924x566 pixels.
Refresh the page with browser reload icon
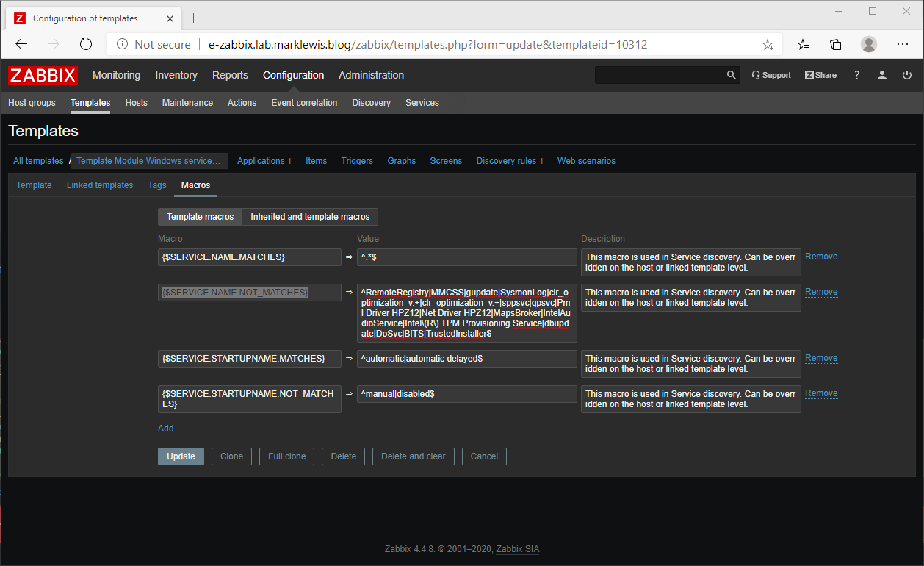click(86, 44)
